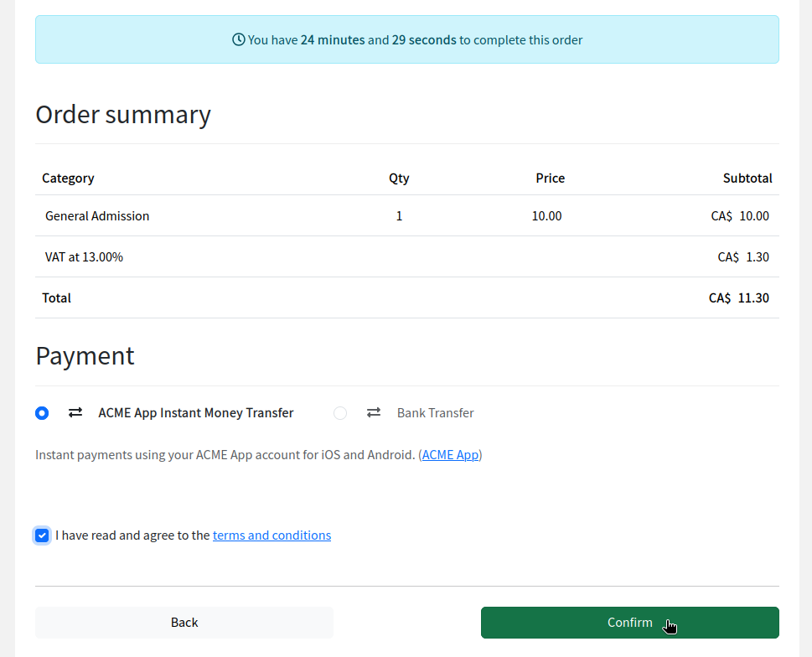Click the countdown timer message text
The image size is (812, 657).
coord(415,40)
